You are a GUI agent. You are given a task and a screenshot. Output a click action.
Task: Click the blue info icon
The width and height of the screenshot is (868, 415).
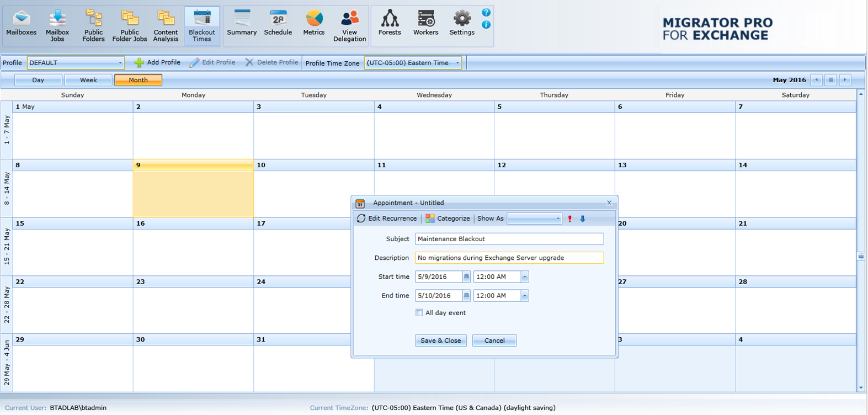(486, 25)
